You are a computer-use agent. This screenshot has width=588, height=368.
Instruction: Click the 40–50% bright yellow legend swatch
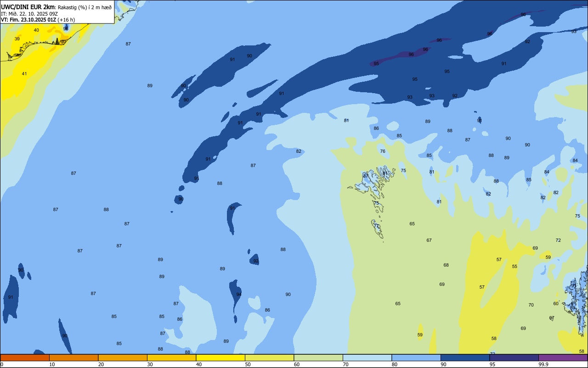(x=220, y=357)
